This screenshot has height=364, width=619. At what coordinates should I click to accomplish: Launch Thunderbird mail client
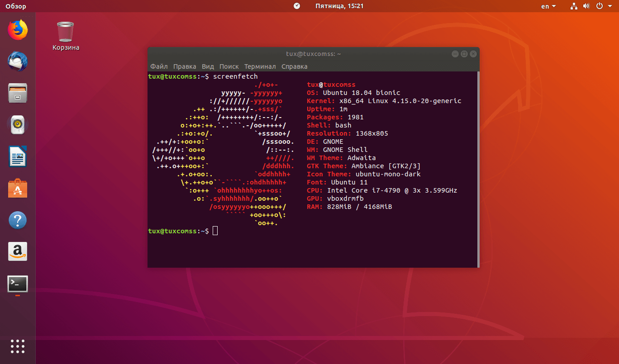coord(18,61)
